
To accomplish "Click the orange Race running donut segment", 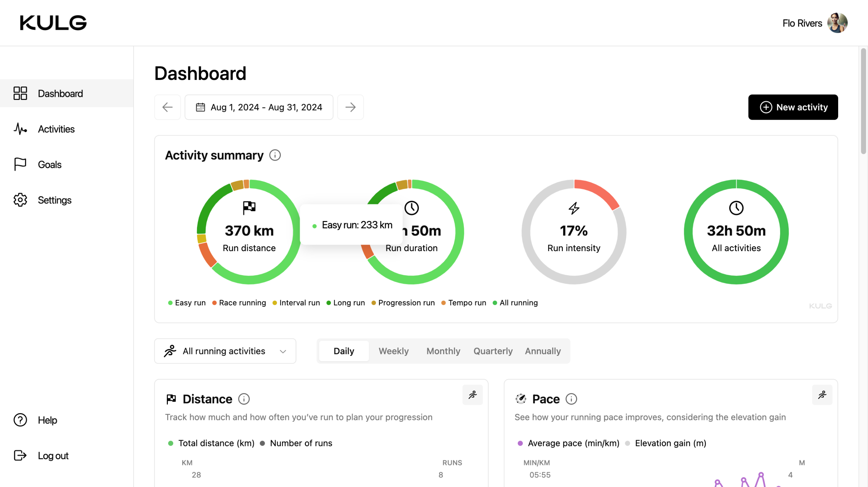I will [x=207, y=255].
